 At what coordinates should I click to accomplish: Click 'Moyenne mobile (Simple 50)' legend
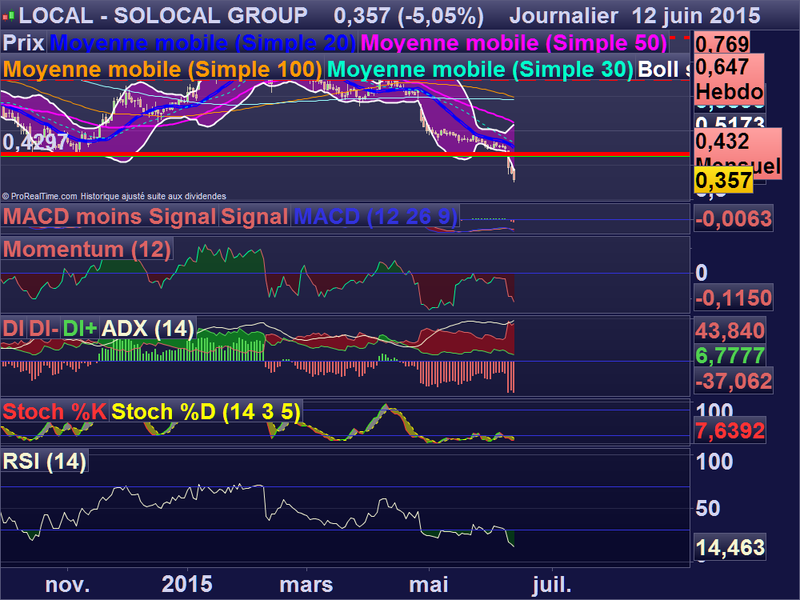coord(513,42)
